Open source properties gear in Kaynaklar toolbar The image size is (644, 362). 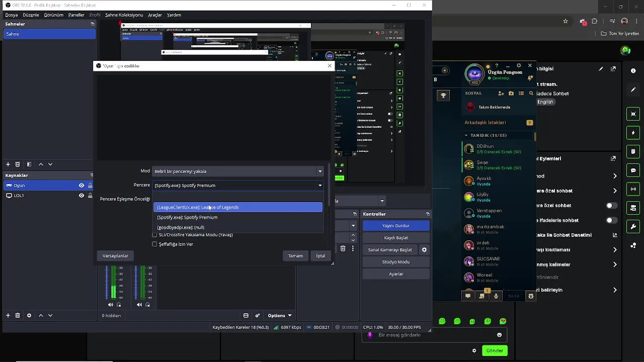(29, 315)
